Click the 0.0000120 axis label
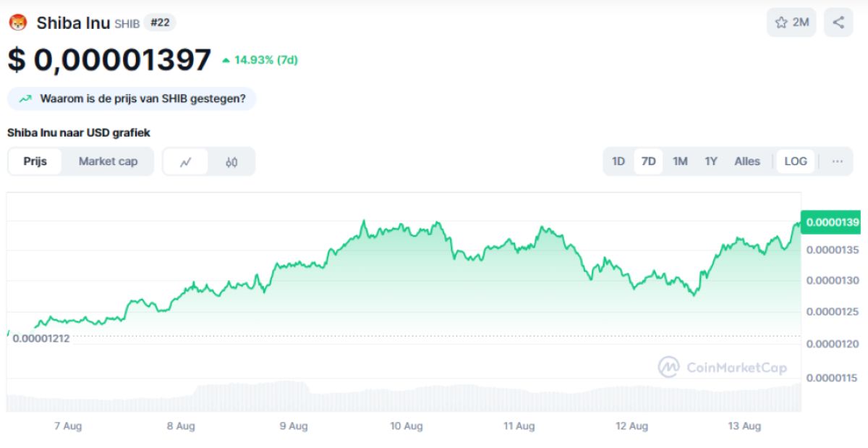Image resolution: width=868 pixels, height=448 pixels. click(x=833, y=344)
